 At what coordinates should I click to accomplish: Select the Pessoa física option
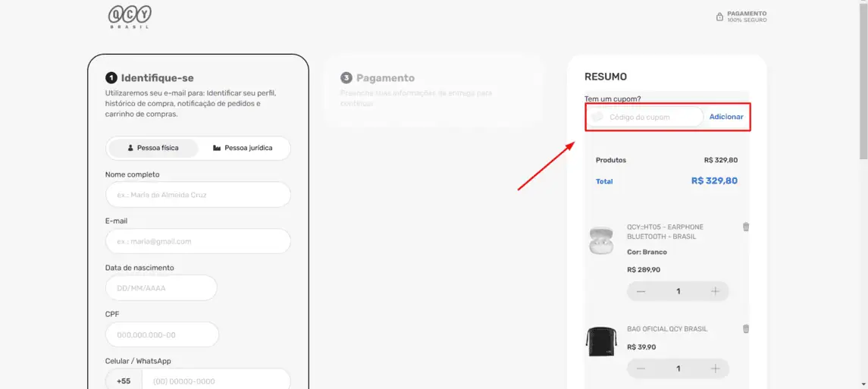[x=153, y=149]
